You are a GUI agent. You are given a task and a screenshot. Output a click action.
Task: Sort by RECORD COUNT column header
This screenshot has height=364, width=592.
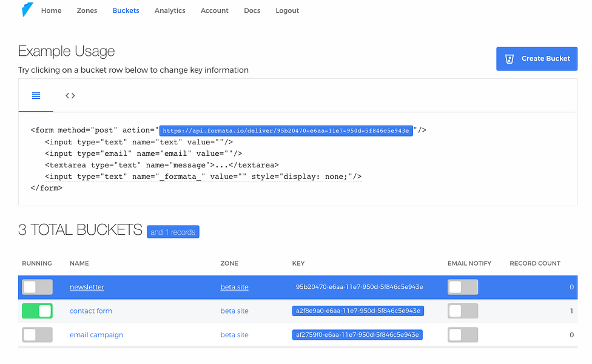[535, 263]
